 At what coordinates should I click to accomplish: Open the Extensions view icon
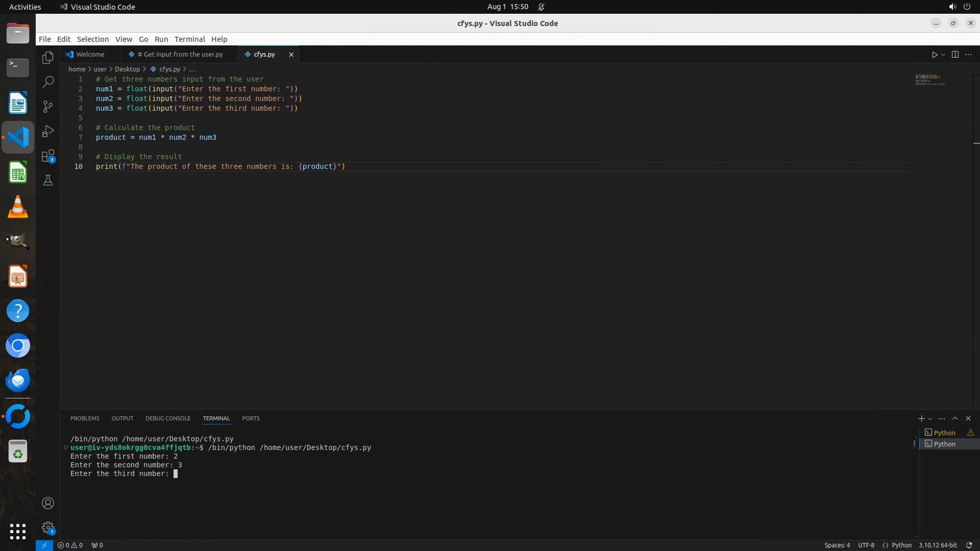click(48, 156)
